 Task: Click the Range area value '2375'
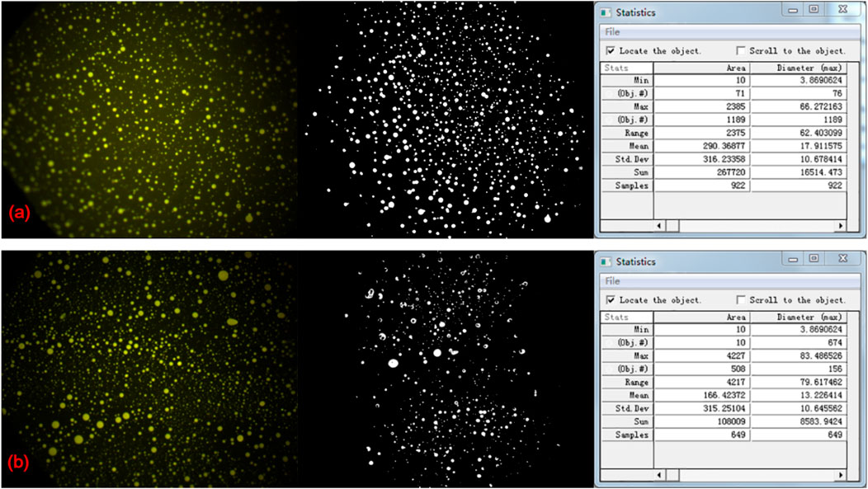tap(736, 134)
